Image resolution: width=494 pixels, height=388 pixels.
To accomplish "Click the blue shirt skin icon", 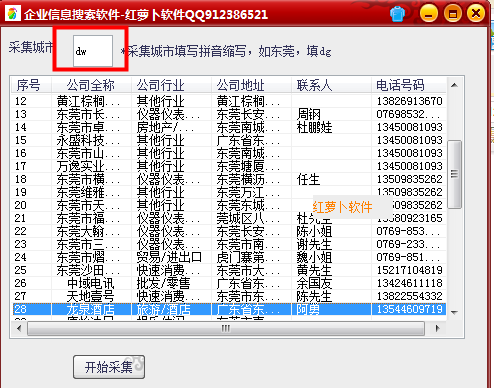I will [397, 14].
